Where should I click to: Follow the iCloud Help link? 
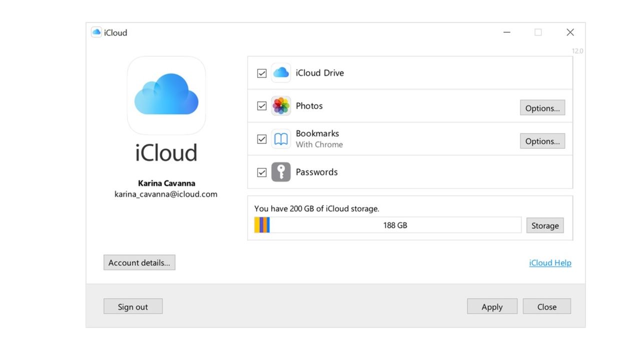tap(550, 262)
